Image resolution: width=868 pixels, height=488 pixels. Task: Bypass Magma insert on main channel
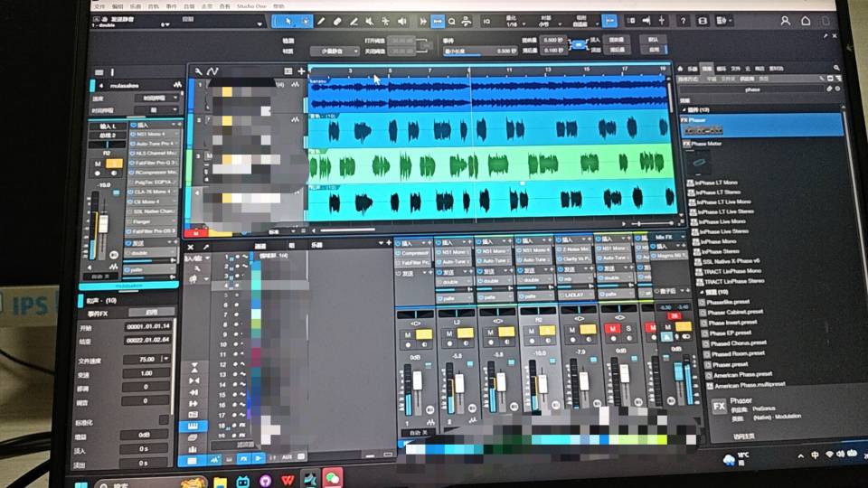tap(653, 256)
